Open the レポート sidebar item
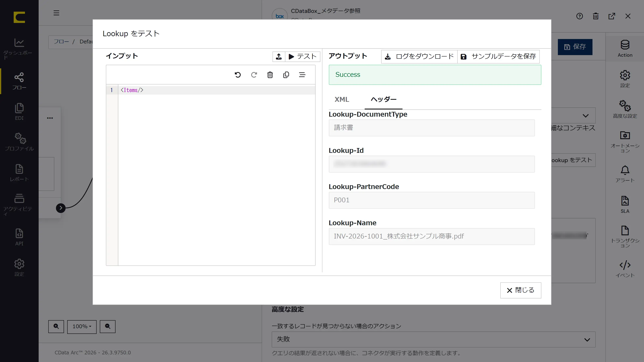644x362 pixels. click(x=19, y=173)
